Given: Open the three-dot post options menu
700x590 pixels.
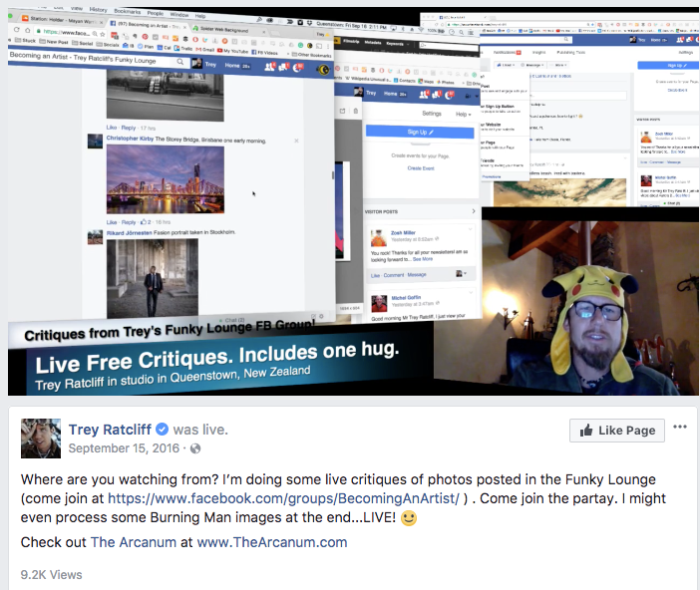Looking at the screenshot, I should pos(680,427).
